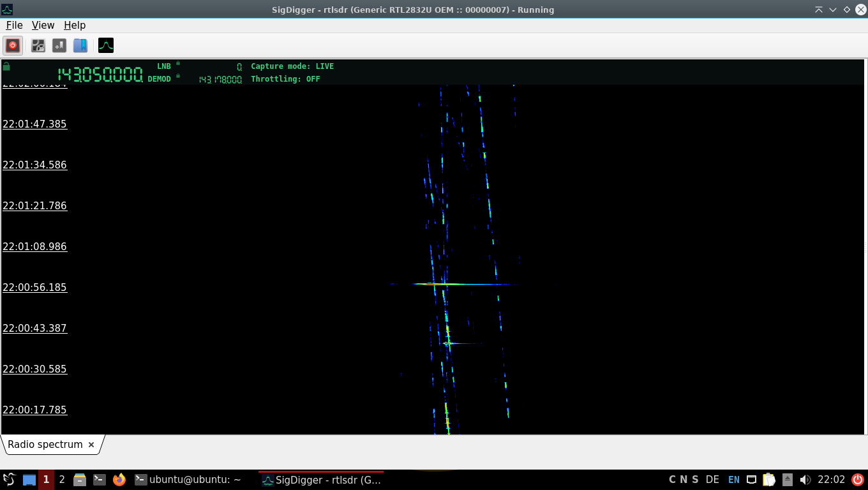Click the roll-down chevron in title bar
The image size is (868, 490).
pyautogui.click(x=833, y=10)
